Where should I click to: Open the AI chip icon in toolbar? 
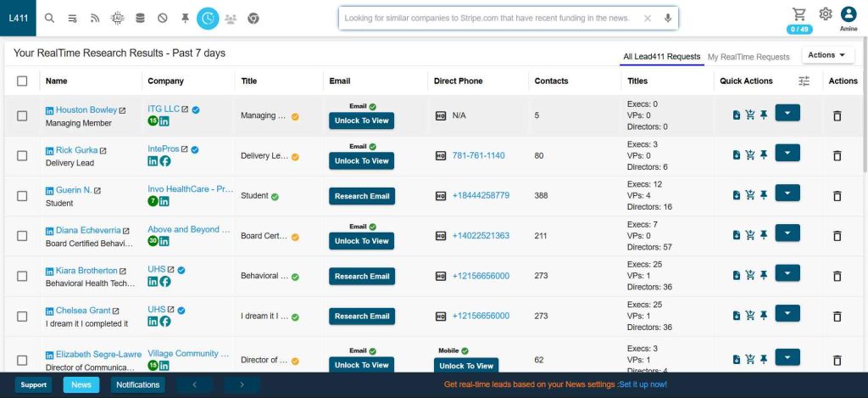(117, 19)
